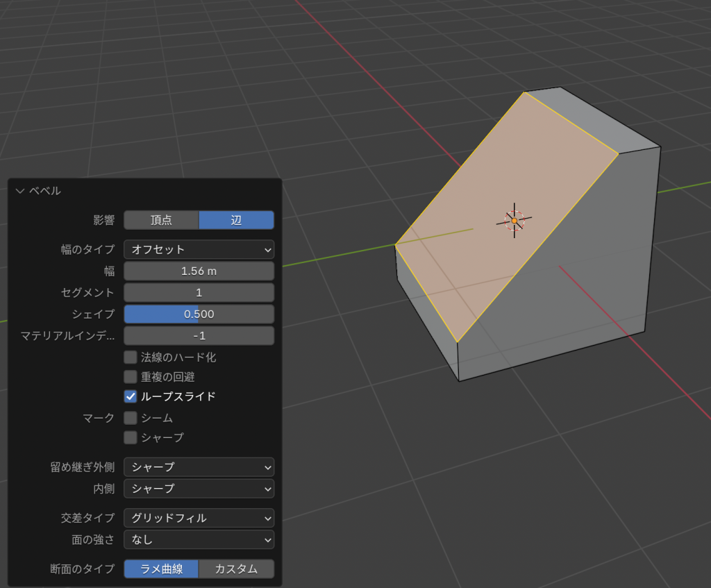
Task: Open 留め継ぎ外側 dropdown
Action: click(x=199, y=467)
